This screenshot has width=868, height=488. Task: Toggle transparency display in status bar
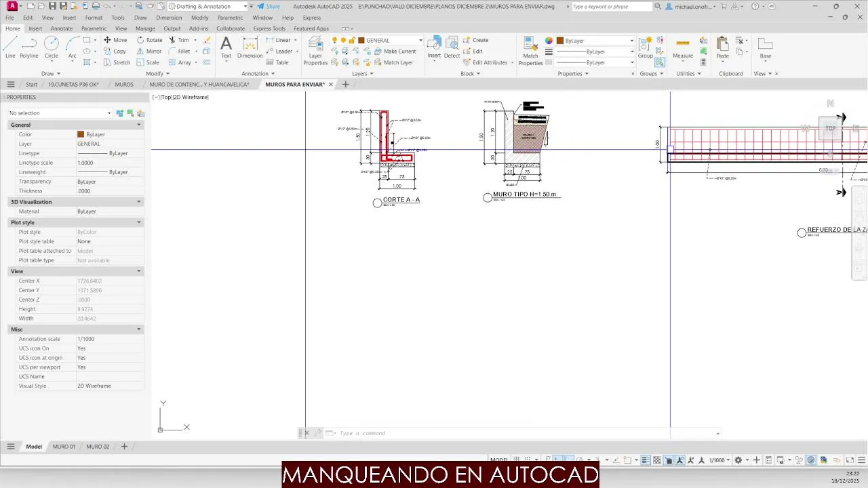657,460
